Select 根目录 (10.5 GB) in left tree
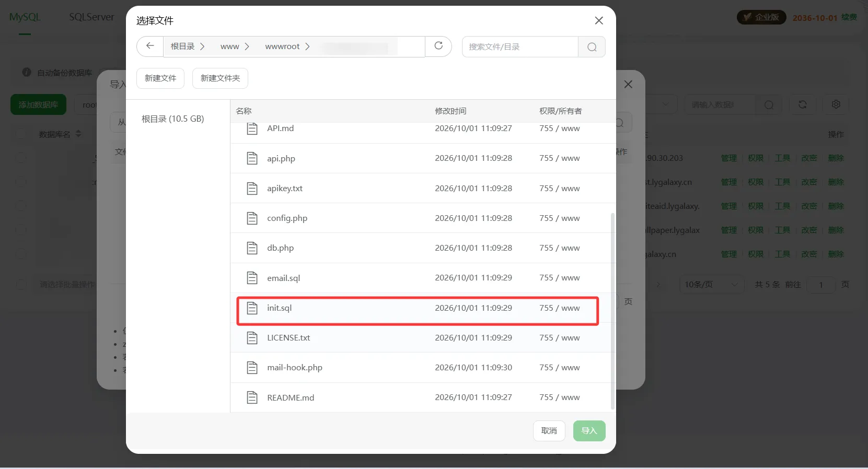This screenshot has width=868, height=469. pyautogui.click(x=173, y=119)
